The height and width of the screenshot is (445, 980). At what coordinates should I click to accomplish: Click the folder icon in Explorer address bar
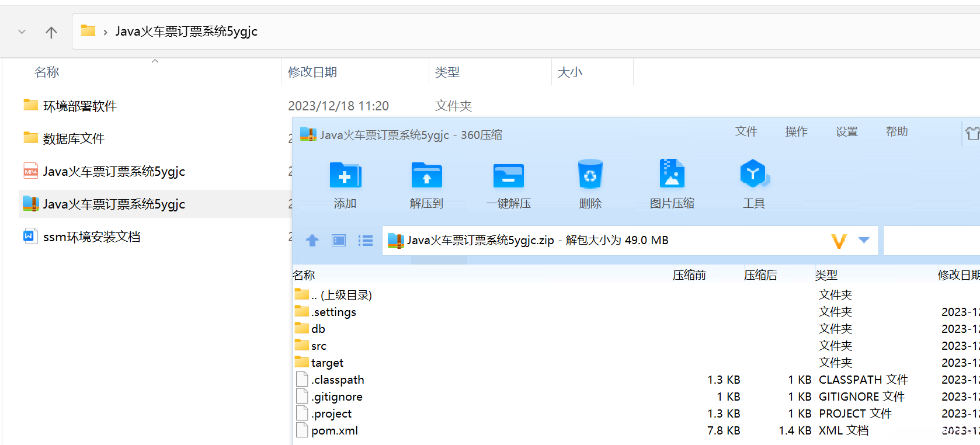[88, 30]
